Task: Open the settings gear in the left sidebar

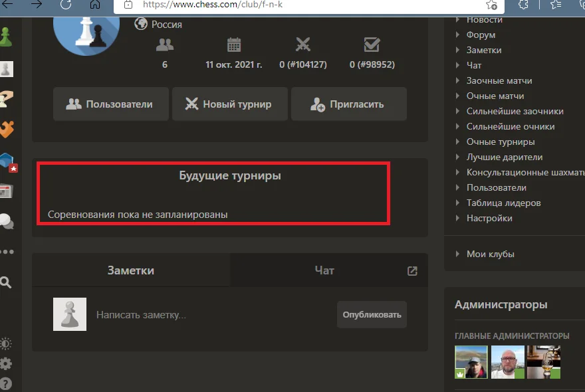Action: pos(7,364)
